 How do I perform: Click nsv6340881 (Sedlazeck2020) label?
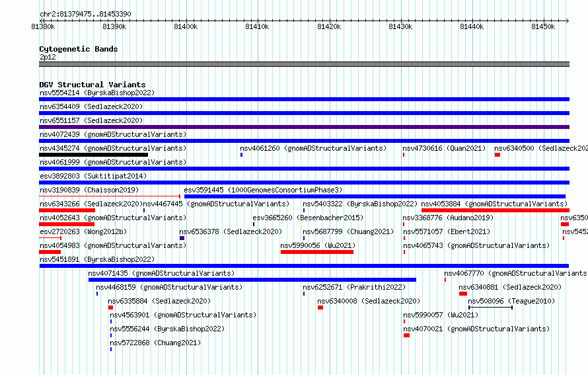click(510, 287)
